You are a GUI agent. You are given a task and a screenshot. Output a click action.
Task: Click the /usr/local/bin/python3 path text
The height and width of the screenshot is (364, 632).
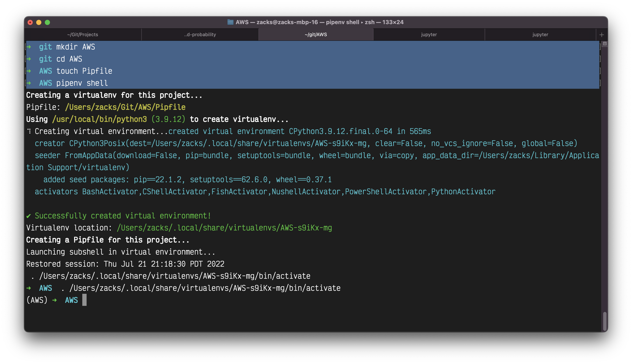pos(100,119)
